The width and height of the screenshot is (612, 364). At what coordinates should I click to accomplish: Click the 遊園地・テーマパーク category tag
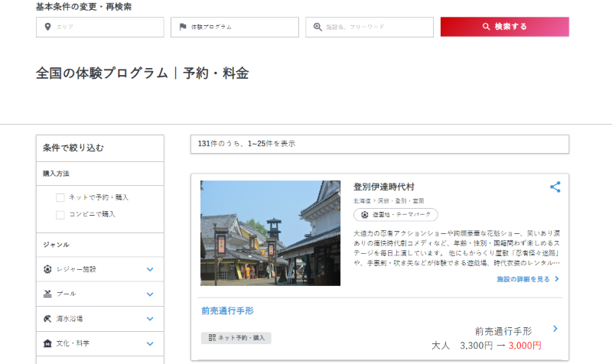396,215
